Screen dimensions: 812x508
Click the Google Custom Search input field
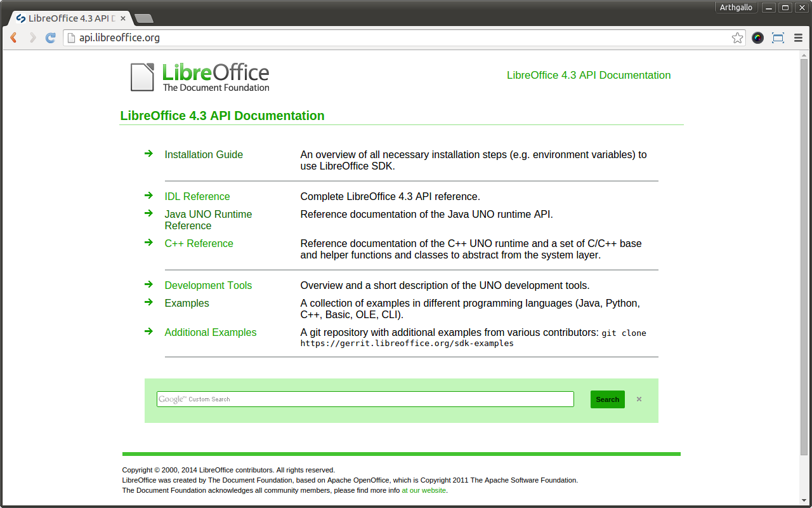pos(365,399)
